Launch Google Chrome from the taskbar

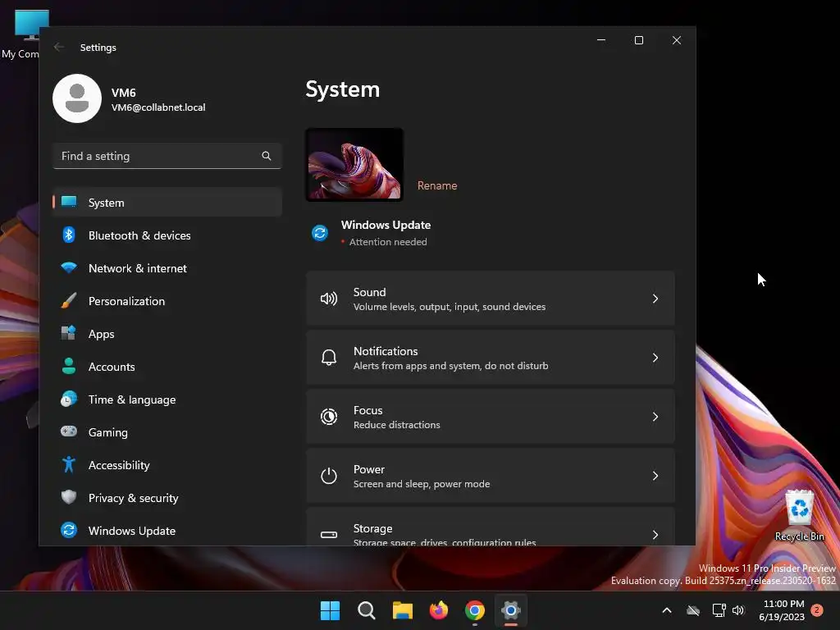tap(475, 610)
